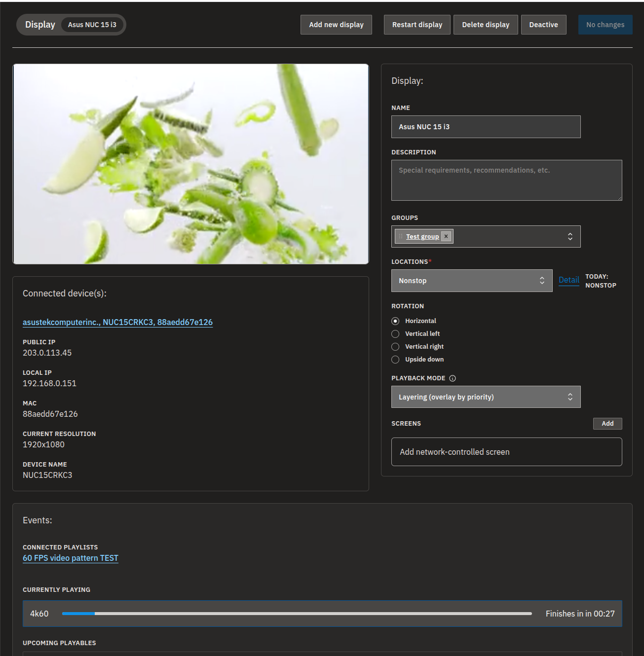
Task: Open the Nonstop locations dropdown
Action: [x=472, y=281]
